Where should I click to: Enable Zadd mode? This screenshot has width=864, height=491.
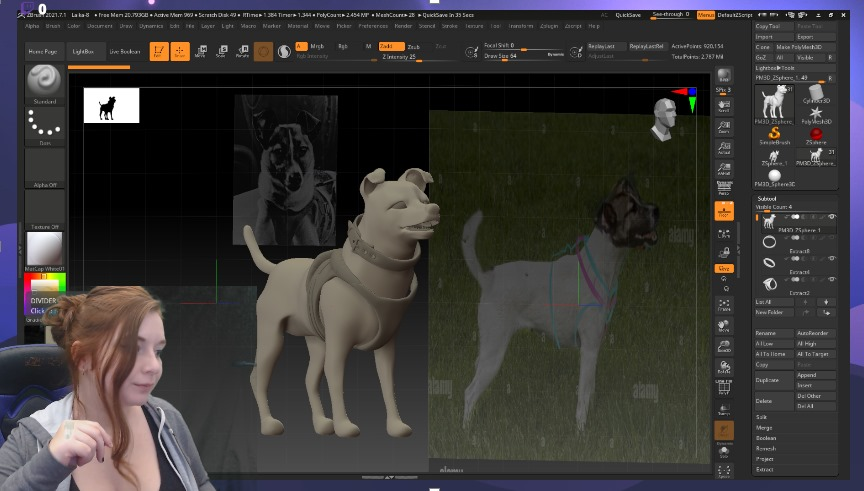(x=391, y=47)
